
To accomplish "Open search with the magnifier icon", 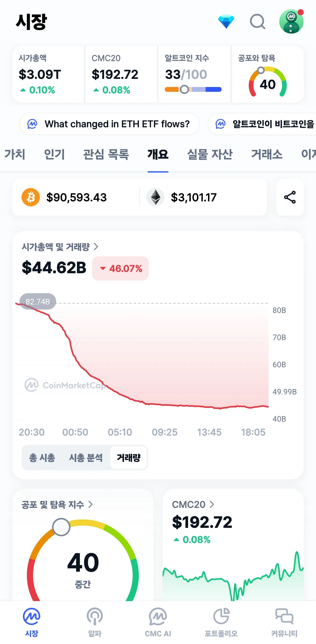I will coord(257,21).
